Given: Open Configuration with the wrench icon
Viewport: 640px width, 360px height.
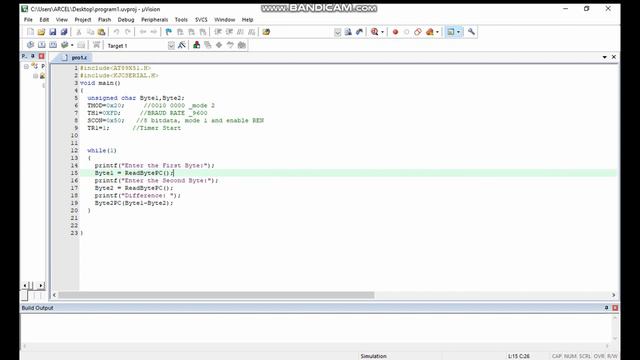Looking at the screenshot, I should pos(471,32).
